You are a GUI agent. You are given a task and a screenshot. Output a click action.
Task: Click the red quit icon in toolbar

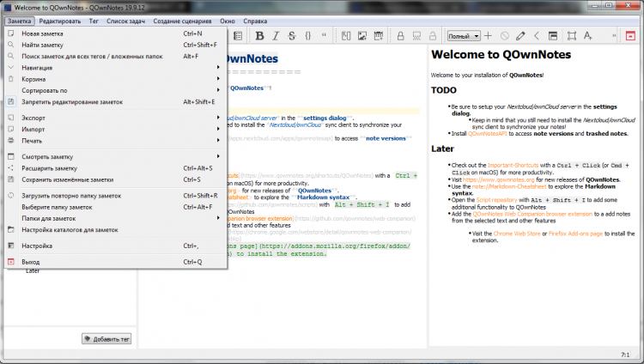630,36
